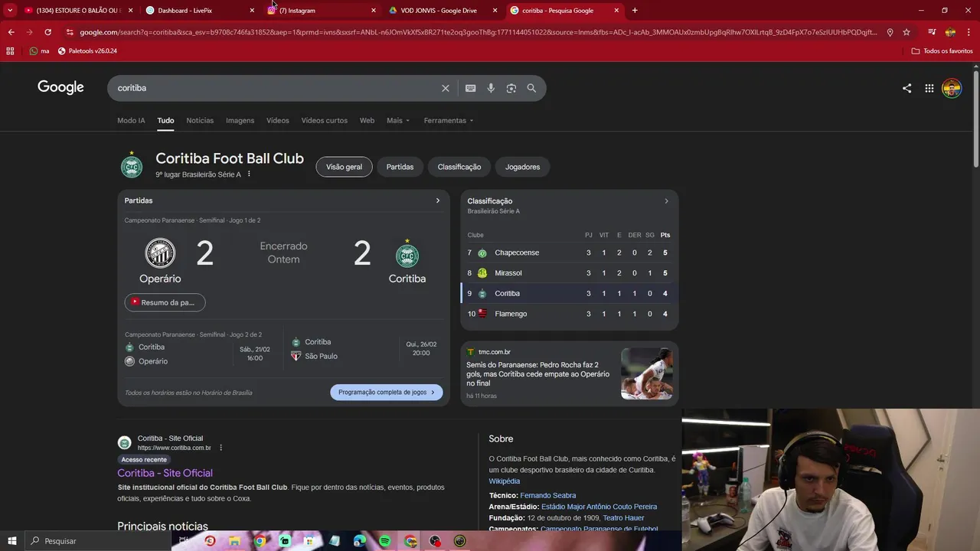980x551 pixels.
Task: Click inside the 'coritiba' search field
Action: point(276,88)
